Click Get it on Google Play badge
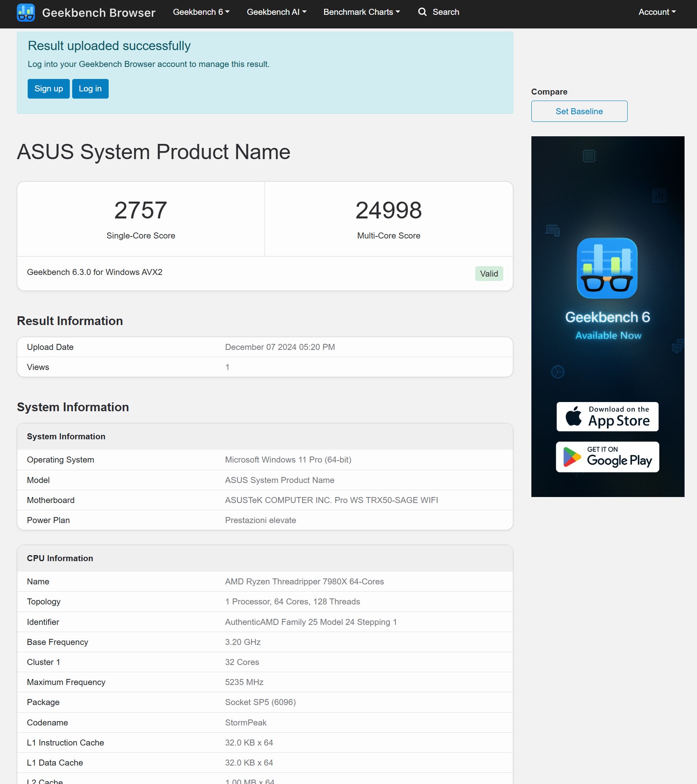 pos(608,457)
